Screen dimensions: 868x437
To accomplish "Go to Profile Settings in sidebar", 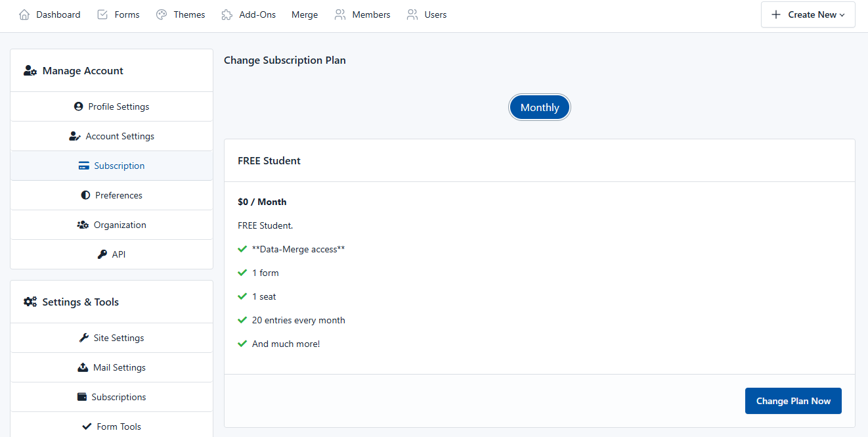I will pyautogui.click(x=118, y=106).
